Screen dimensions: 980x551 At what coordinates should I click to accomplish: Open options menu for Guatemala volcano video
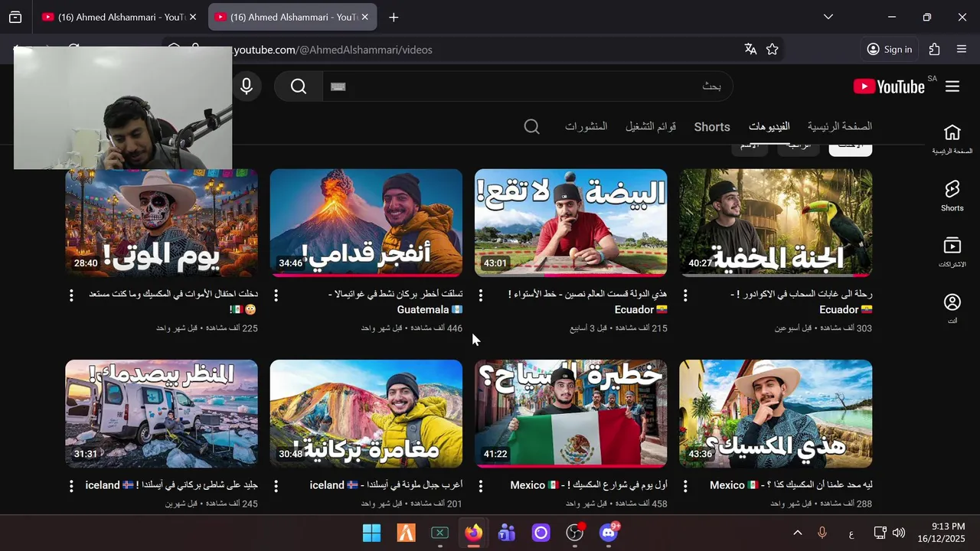click(276, 295)
